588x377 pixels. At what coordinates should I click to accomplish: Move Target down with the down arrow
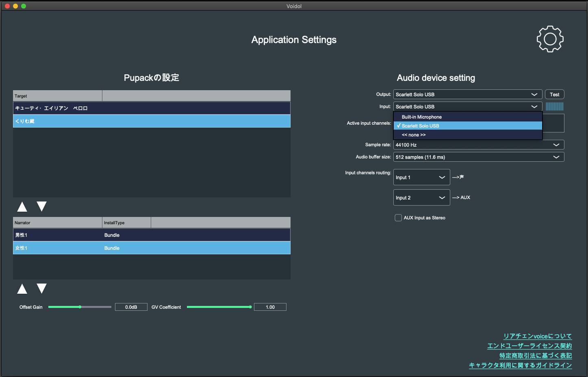click(x=41, y=207)
